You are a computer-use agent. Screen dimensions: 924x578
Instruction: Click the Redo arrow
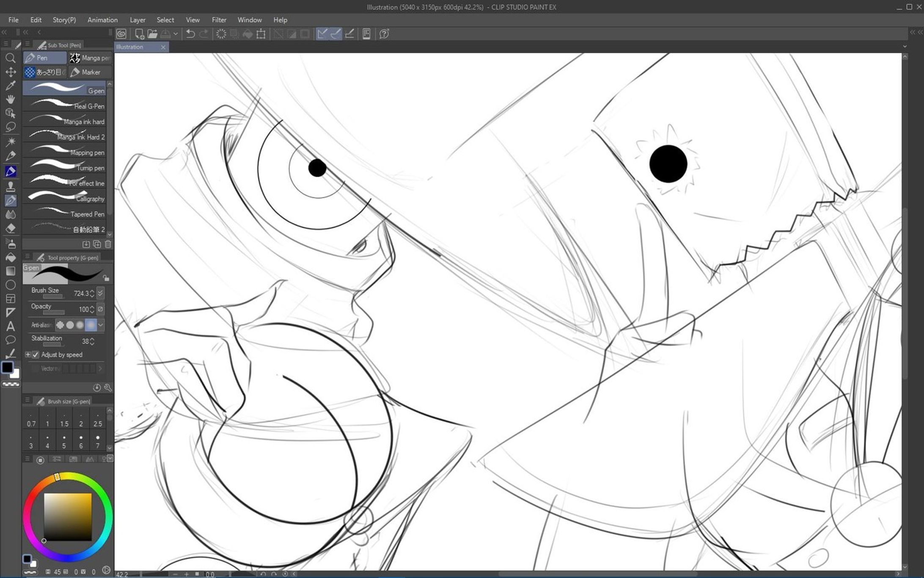204,34
